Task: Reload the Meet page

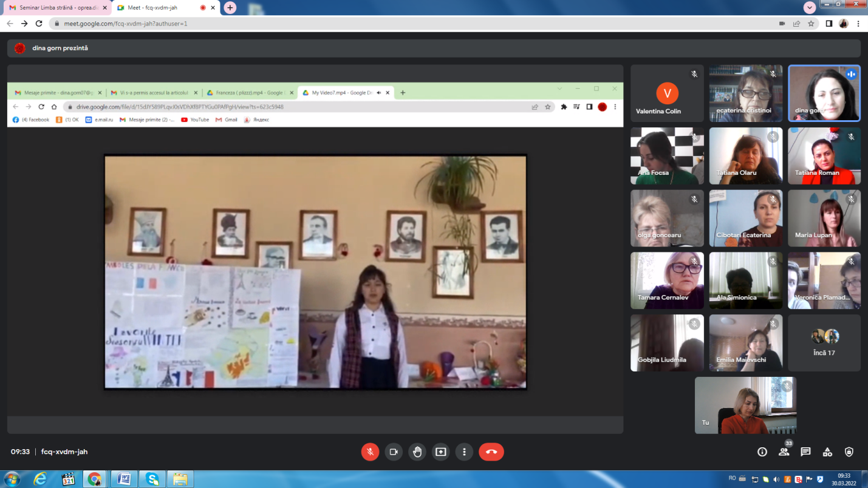Action: point(39,24)
